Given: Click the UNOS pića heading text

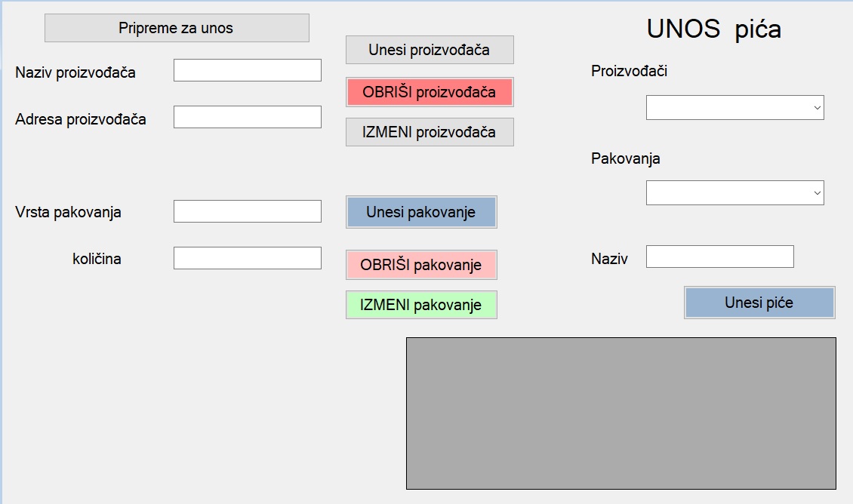Looking at the screenshot, I should tap(713, 29).
